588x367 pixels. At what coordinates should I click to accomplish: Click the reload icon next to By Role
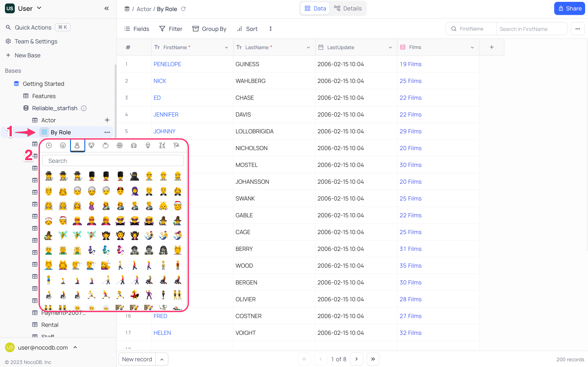click(184, 9)
